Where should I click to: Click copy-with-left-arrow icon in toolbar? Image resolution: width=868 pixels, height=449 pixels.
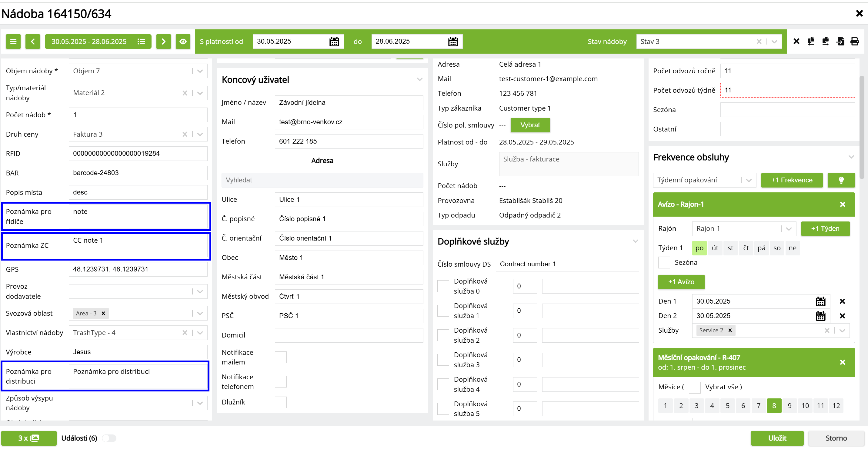click(811, 42)
